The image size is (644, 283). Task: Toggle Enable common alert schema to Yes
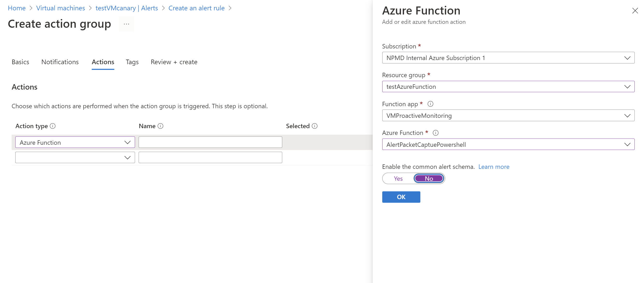397,178
